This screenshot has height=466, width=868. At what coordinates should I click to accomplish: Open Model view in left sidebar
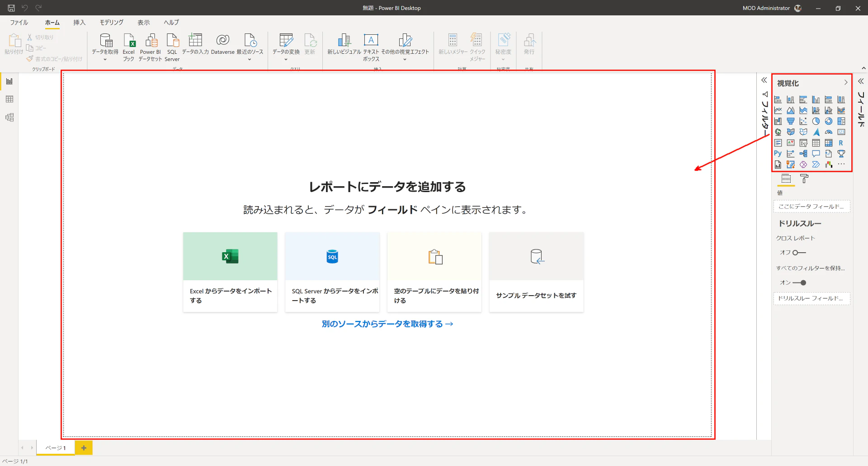[9, 118]
